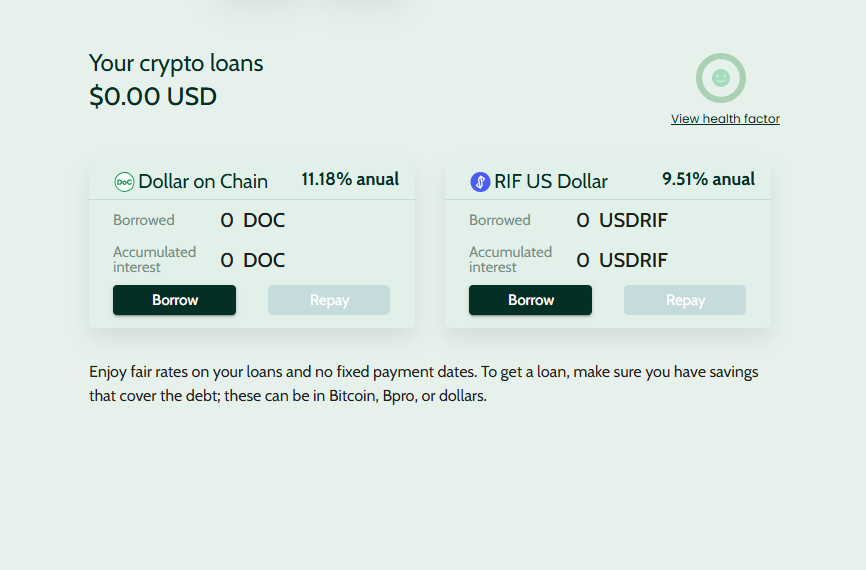Click the Accumulated interest label in RIF card
The image size is (866, 570).
tap(510, 260)
